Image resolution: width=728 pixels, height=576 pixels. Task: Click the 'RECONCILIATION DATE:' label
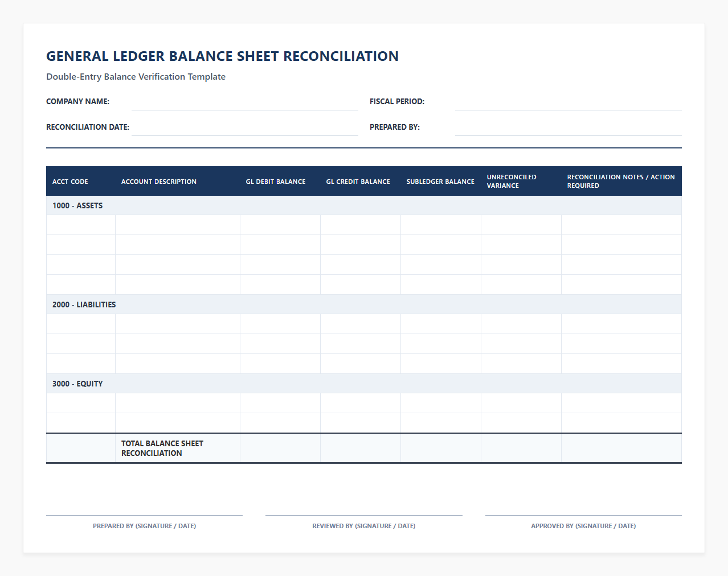coord(88,127)
